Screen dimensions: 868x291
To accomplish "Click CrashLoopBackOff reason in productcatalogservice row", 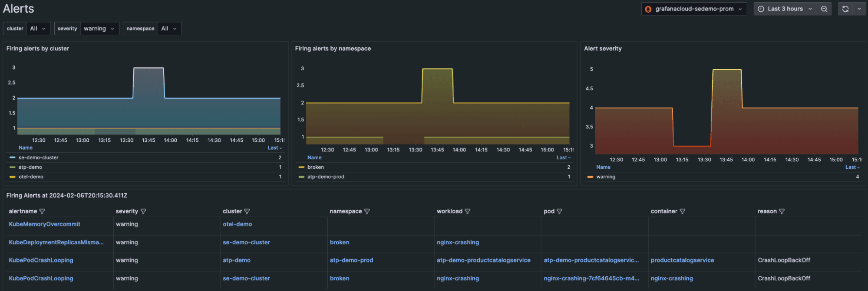I will [x=784, y=260].
